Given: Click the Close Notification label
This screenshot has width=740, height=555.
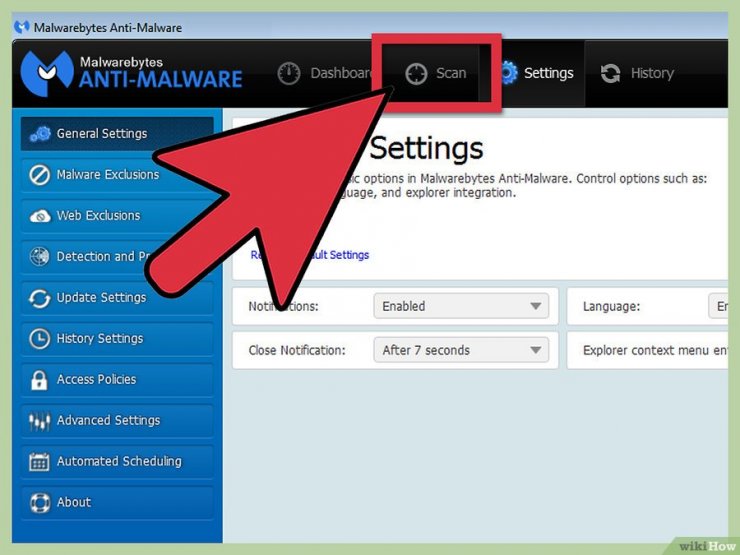Looking at the screenshot, I should (x=297, y=350).
